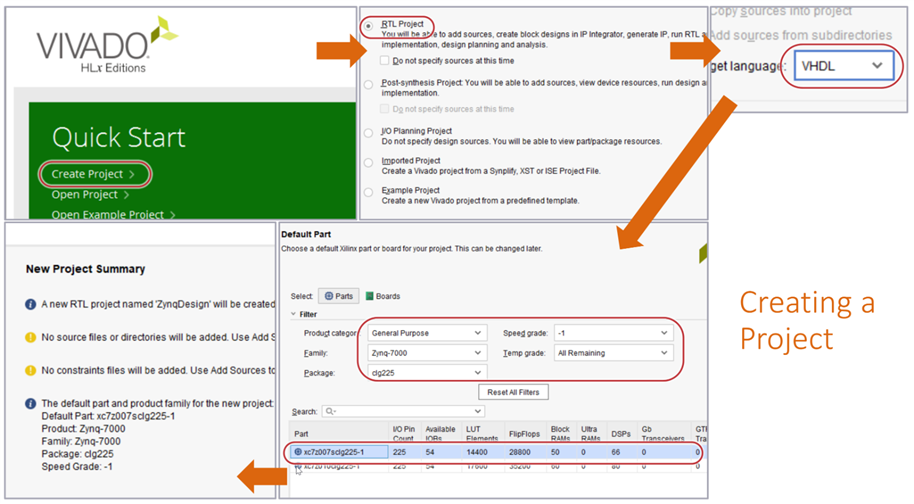Screen dimensions: 914x504
Task: Click the Gb Transceivers column header
Action: [664, 433]
